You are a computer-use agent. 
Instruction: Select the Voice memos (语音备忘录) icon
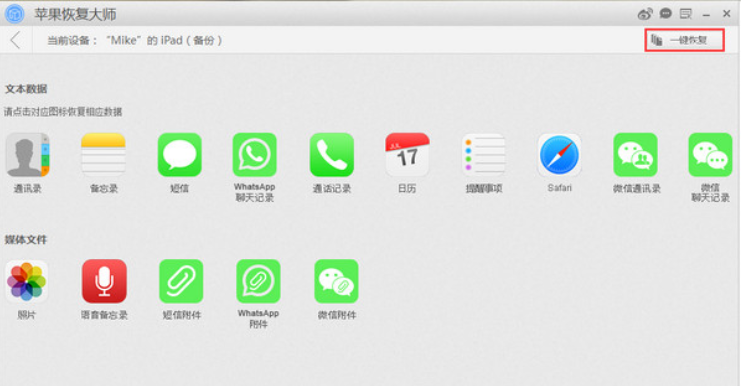[x=104, y=282]
